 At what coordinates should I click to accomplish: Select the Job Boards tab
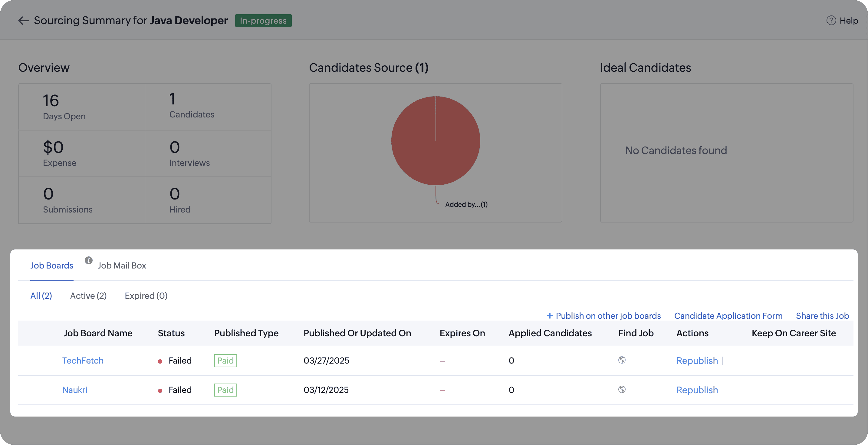[x=51, y=266]
